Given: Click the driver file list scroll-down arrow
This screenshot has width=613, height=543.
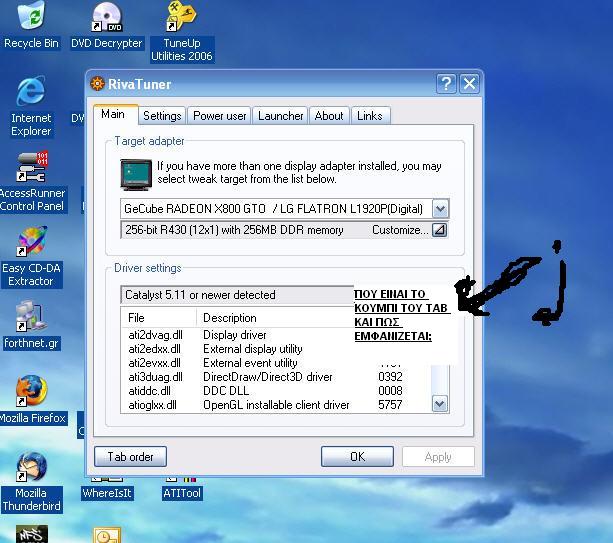Looking at the screenshot, I should click(440, 404).
